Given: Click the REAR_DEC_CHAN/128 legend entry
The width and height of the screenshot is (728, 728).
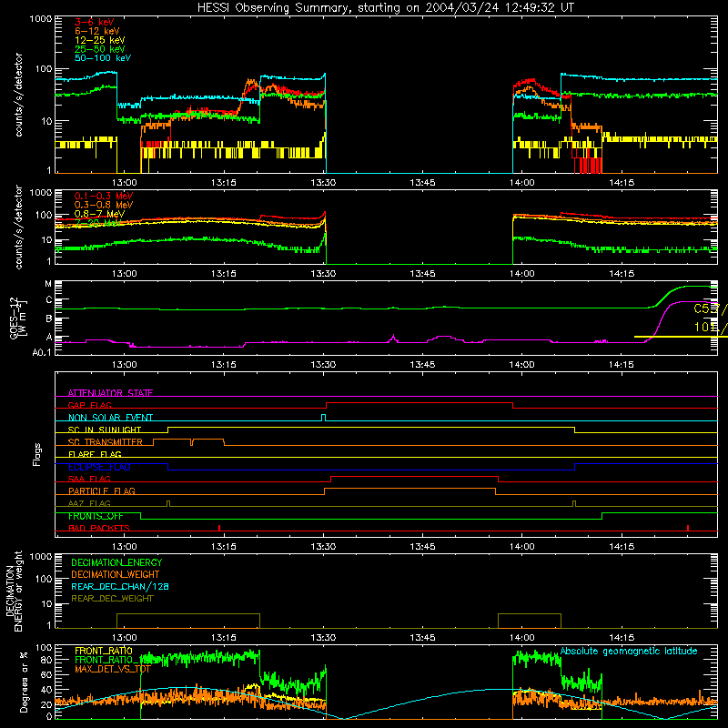Looking at the screenshot, I should coord(120,586).
